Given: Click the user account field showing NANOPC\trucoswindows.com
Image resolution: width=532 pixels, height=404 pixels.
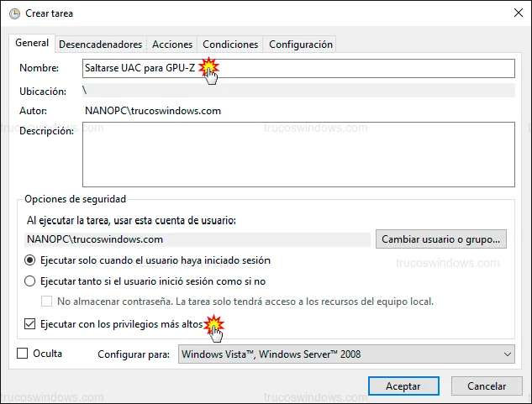Looking at the screenshot, I should tap(198, 239).
